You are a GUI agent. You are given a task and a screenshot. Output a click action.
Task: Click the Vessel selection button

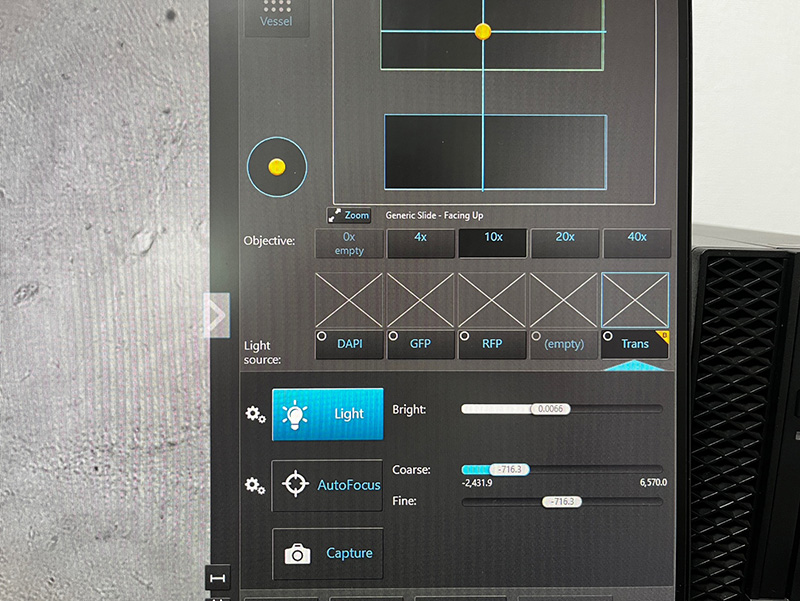[276, 16]
